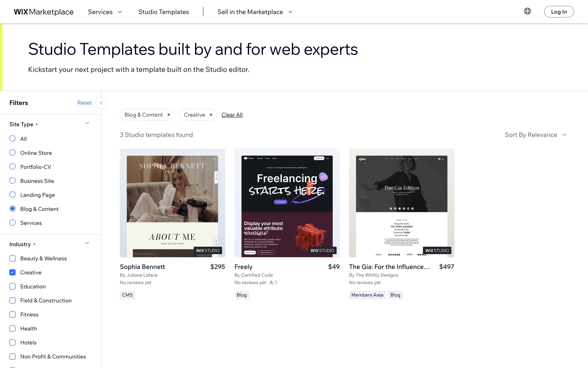This screenshot has width=588, height=368.
Task: Check the Beauty & Wellness checkbox
Action: (13, 259)
